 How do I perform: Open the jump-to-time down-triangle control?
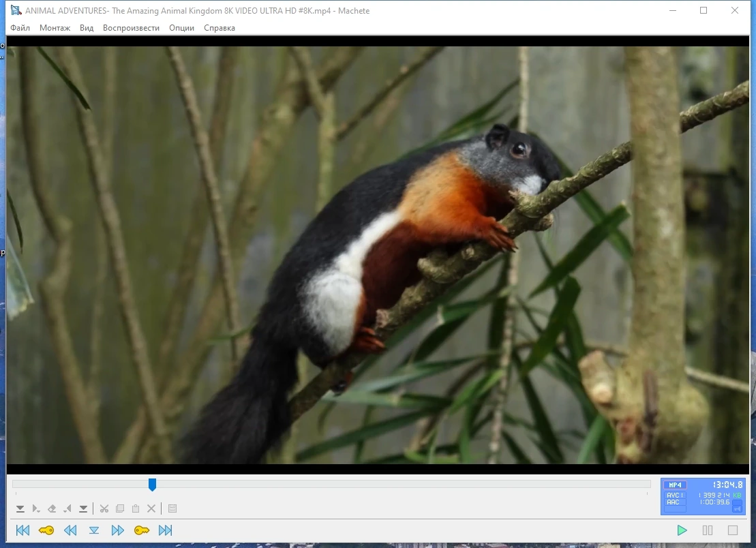click(x=94, y=530)
